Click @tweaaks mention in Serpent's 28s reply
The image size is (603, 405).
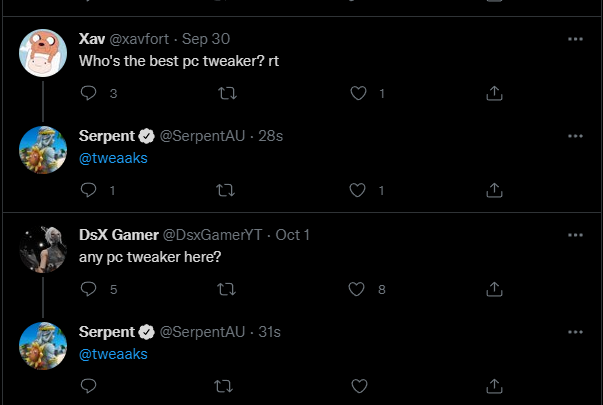(114, 158)
